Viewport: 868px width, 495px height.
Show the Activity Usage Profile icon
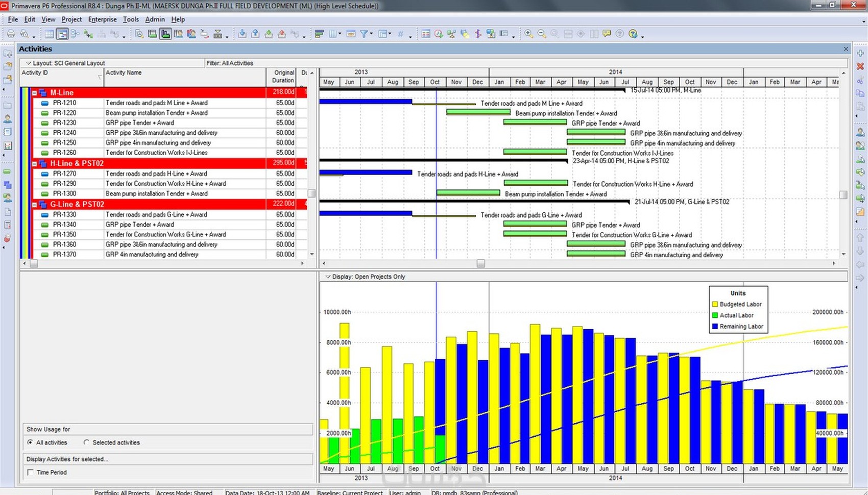coord(165,34)
